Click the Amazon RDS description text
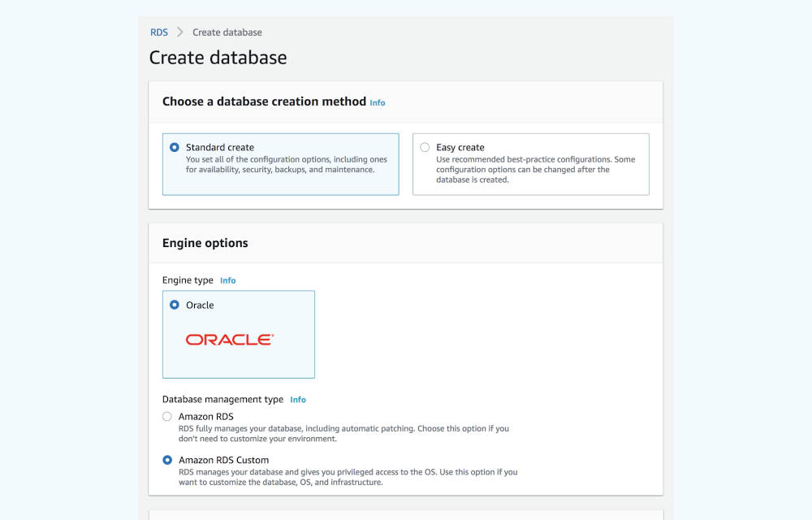The image size is (812, 520). pos(343,433)
